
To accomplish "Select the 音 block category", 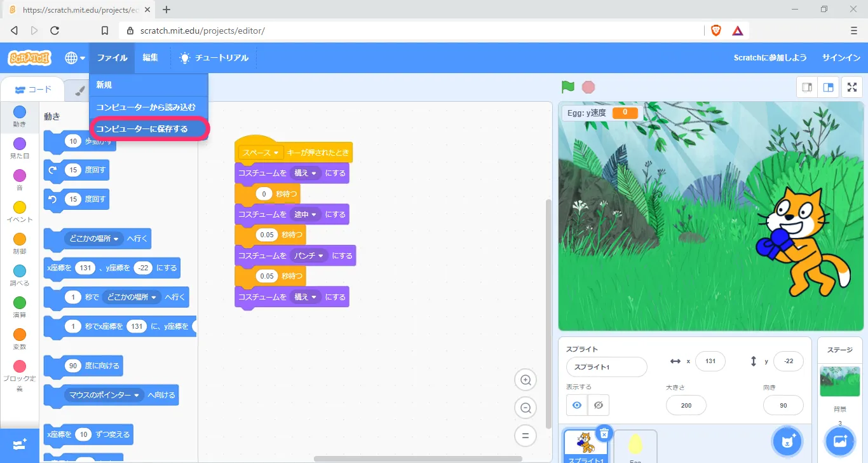I will click(20, 181).
